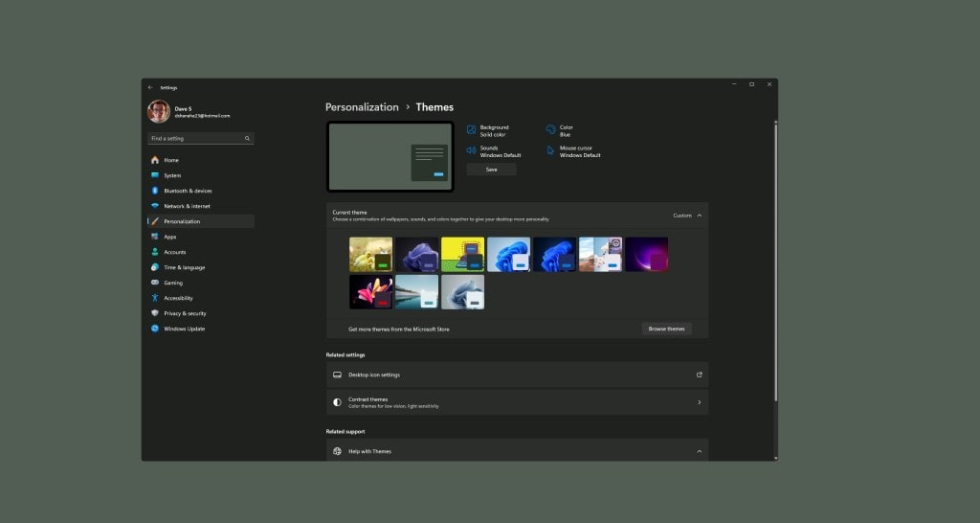Click the Home house icon in sidebar
Screen dimensions: 980x523
coord(155,160)
